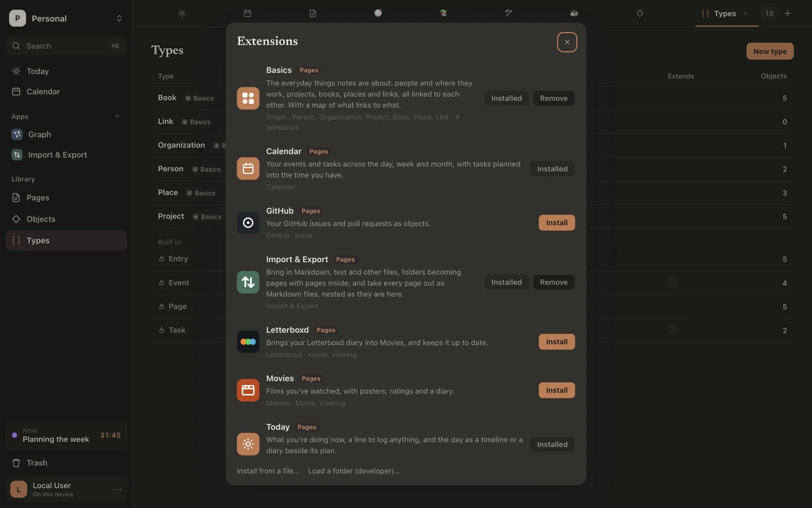Viewport: 812px width, 508px height.
Task: Click Installed button for Calendar extension
Action: (x=552, y=169)
